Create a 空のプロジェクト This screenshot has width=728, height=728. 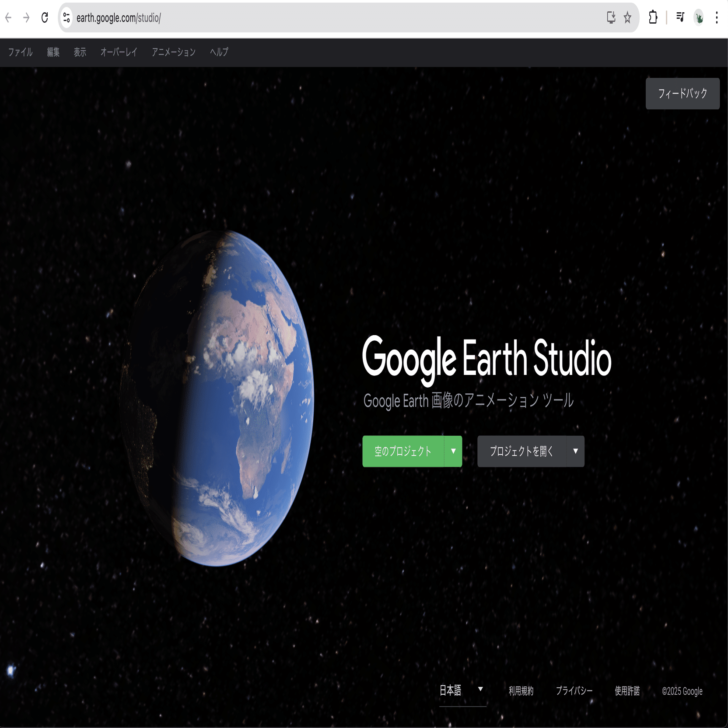point(403,451)
